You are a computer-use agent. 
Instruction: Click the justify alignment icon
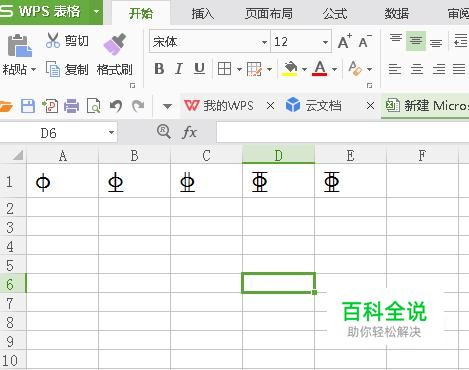[x=459, y=69]
